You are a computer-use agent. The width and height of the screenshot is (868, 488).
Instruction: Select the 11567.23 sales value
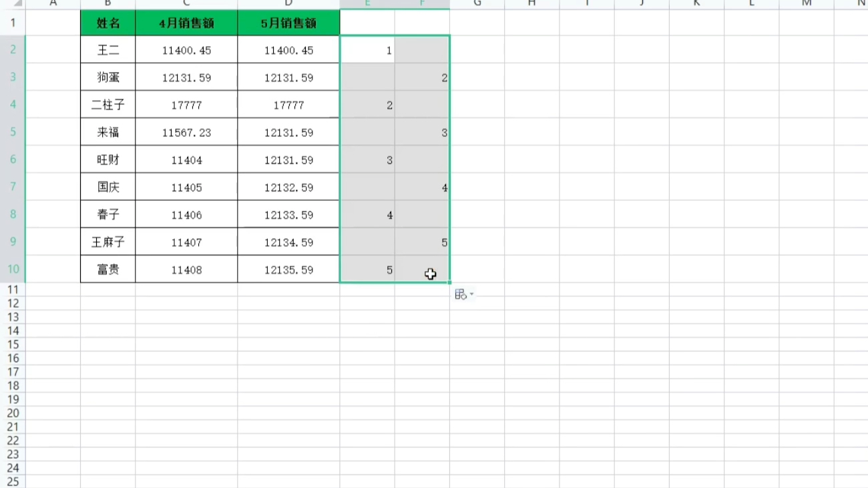(x=186, y=132)
